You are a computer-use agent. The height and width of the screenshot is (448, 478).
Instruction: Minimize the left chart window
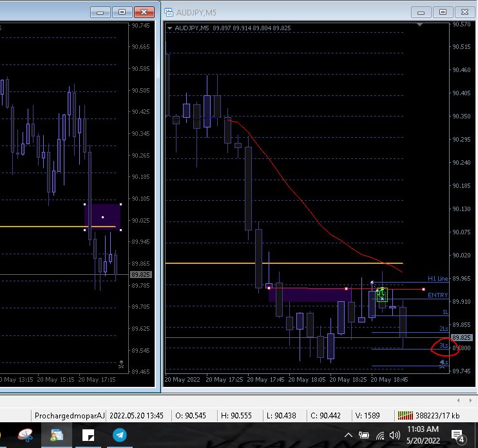coord(100,12)
